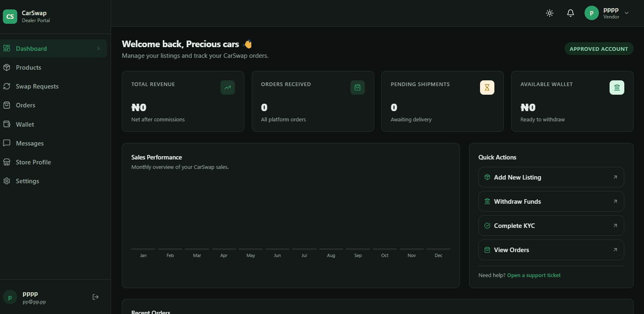Screen dimensions: 644x314
Task: Click the 'Awaiting delivery' text
Action: [x=411, y=119]
